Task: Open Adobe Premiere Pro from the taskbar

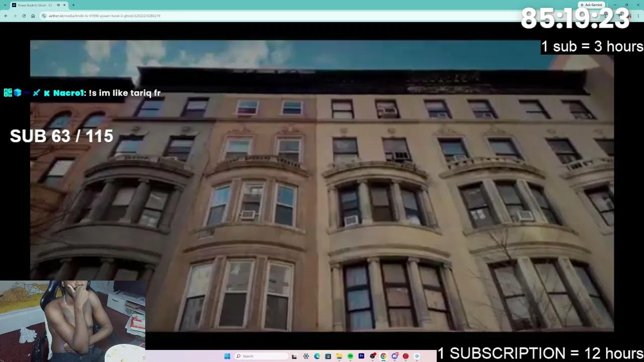Action: click(x=361, y=356)
